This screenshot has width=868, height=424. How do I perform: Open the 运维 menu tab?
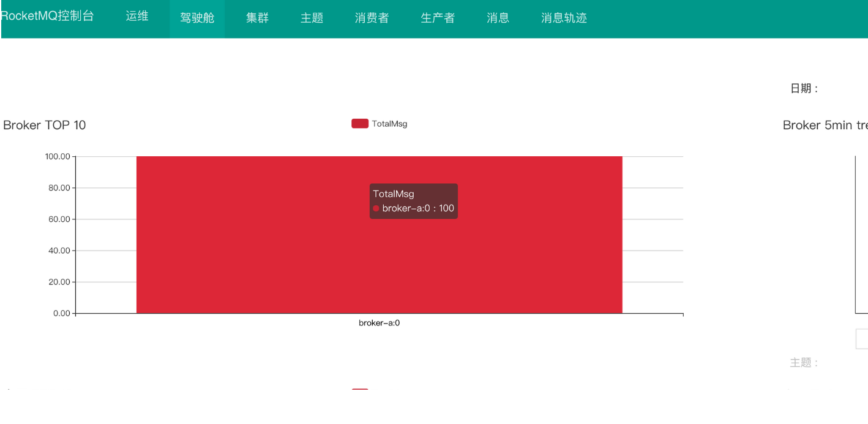coord(137,17)
